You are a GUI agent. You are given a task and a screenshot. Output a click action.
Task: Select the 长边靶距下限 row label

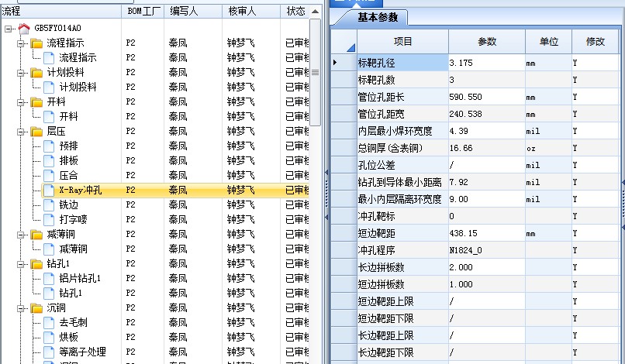click(x=402, y=352)
